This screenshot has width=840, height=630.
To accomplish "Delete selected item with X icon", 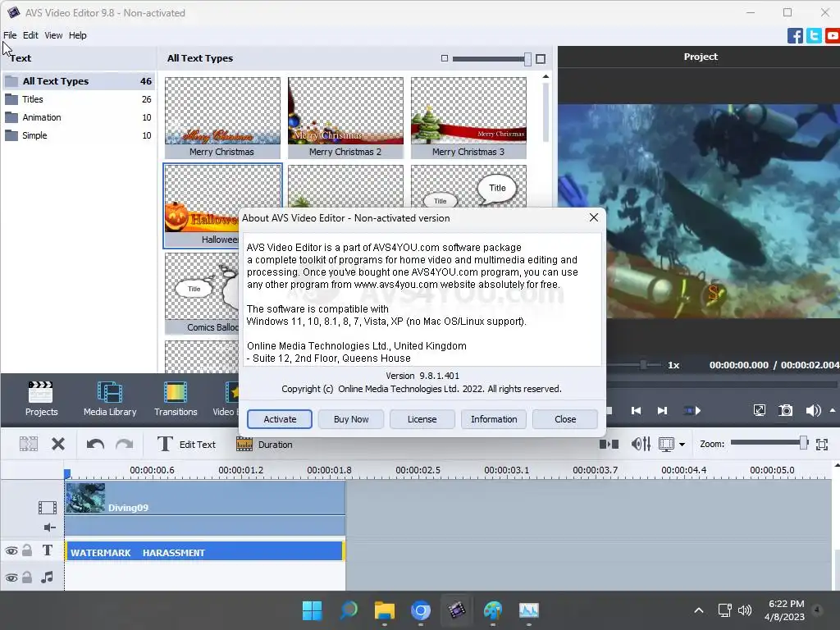I will 58,444.
